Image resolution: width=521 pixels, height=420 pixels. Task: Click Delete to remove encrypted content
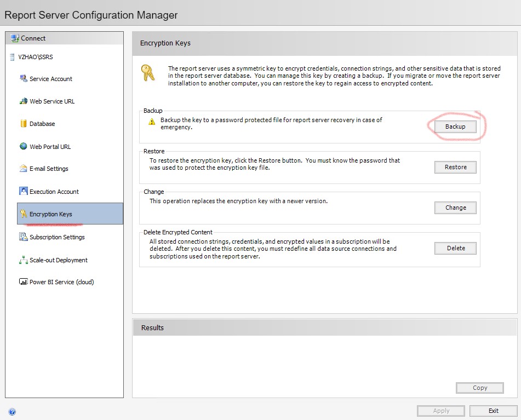click(455, 248)
